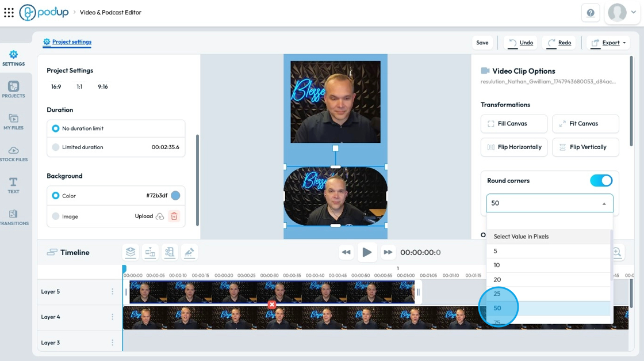
Task: Play the video preview
Action: point(367,252)
